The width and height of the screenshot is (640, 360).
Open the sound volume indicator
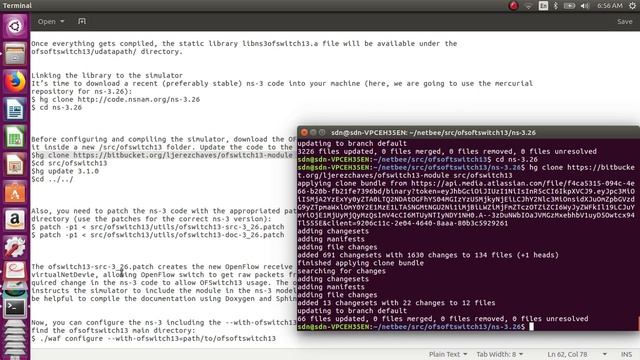[x=585, y=6]
